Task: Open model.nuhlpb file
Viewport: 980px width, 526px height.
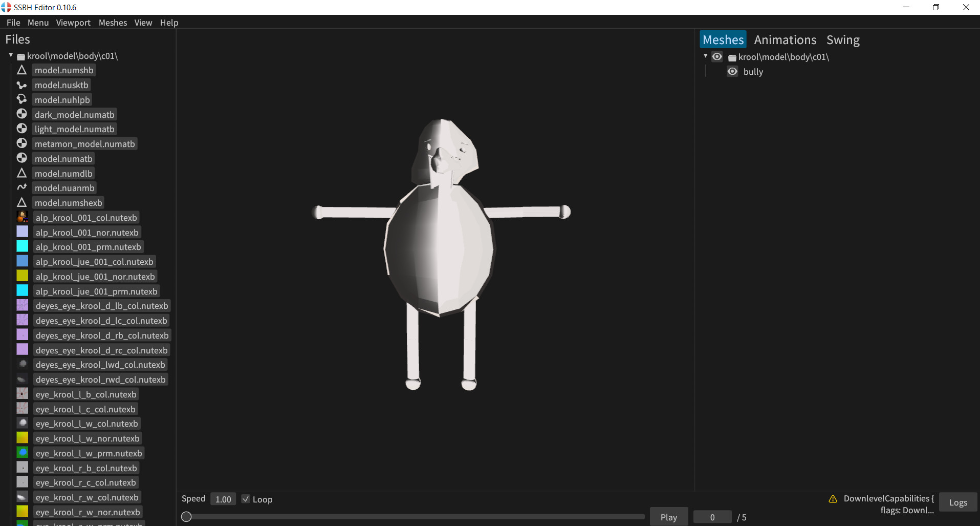Action: (62, 99)
